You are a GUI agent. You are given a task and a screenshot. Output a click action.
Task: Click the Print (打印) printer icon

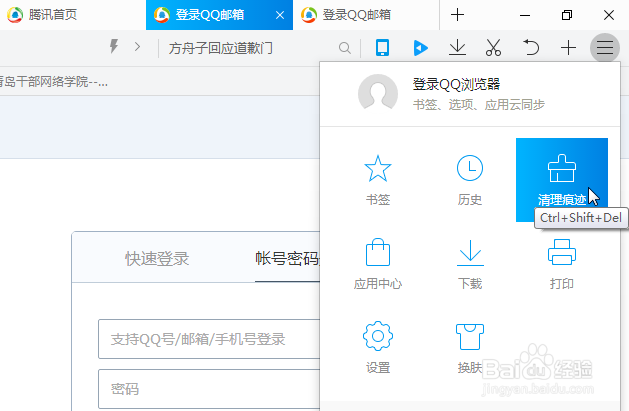pyautogui.click(x=562, y=264)
